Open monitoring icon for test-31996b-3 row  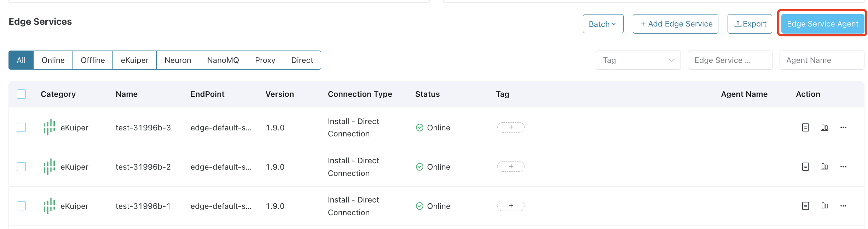[x=824, y=127]
